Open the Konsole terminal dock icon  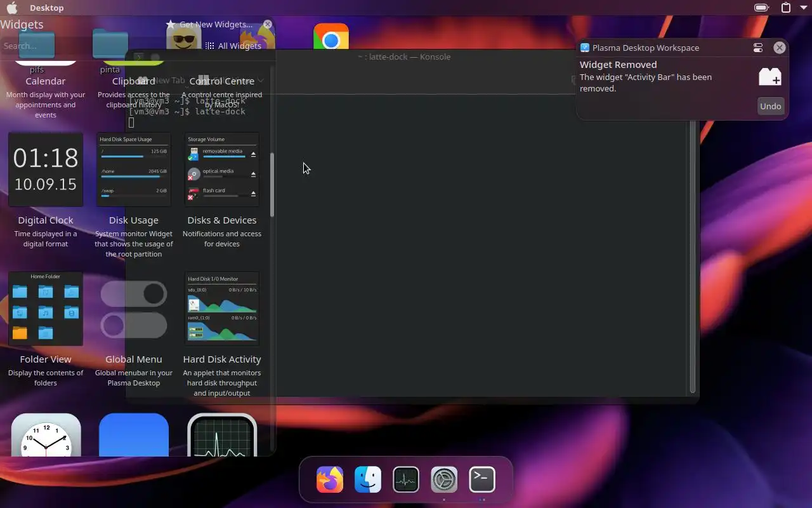[482, 479]
